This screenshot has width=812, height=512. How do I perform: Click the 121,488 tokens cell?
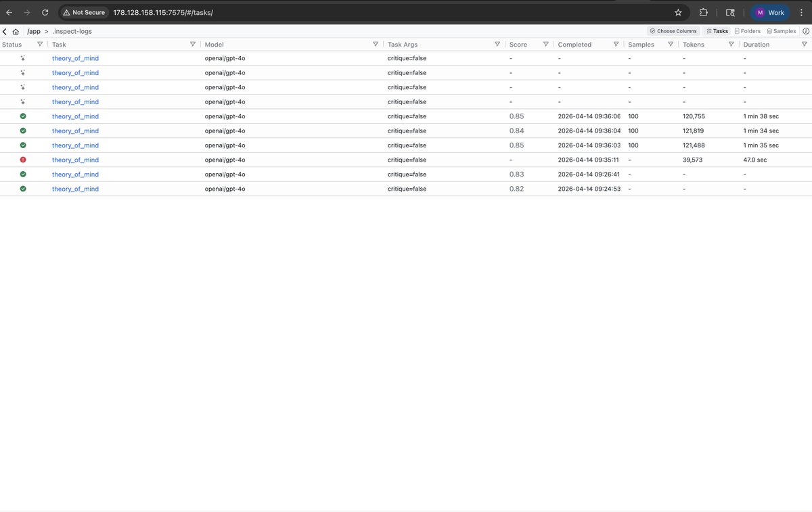point(694,145)
